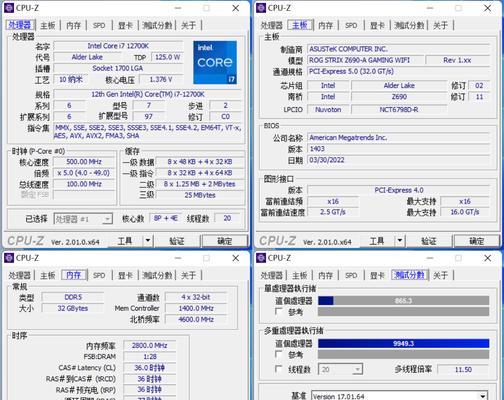Confirm with 确定 in processor window
This screenshot has height=400, width=504.
click(x=225, y=241)
